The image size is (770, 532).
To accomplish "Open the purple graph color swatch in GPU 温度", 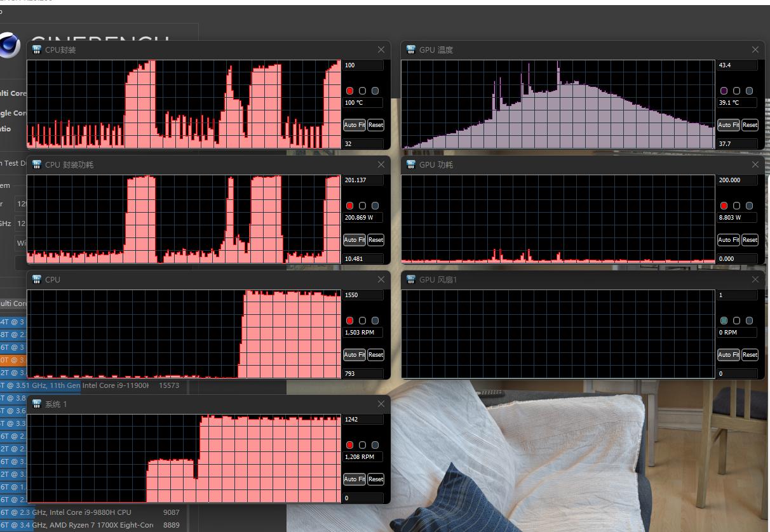I will point(724,91).
